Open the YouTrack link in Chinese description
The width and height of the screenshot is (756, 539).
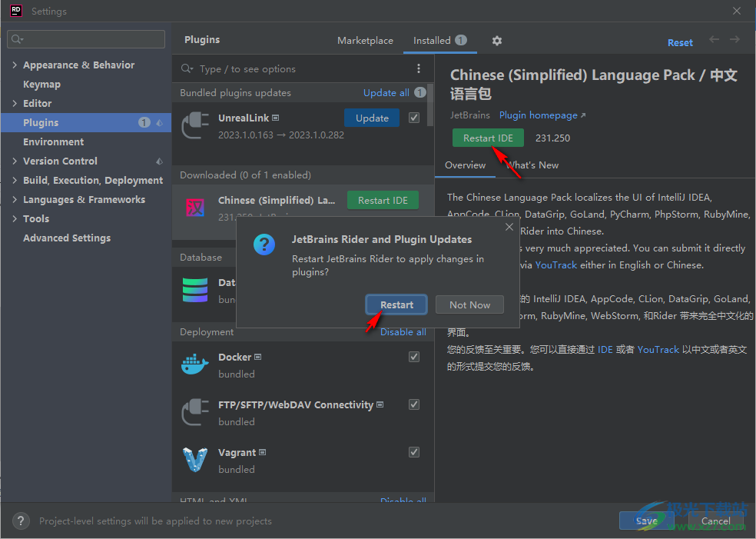tap(658, 349)
